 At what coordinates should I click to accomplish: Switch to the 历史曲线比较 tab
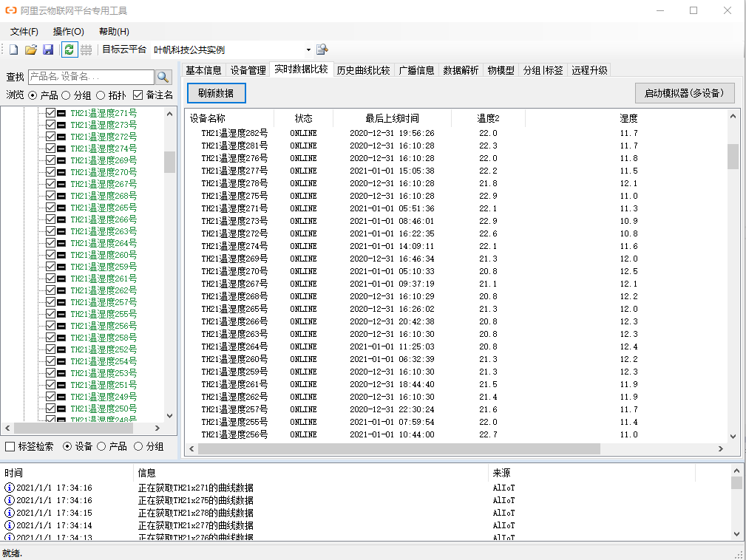coord(364,70)
